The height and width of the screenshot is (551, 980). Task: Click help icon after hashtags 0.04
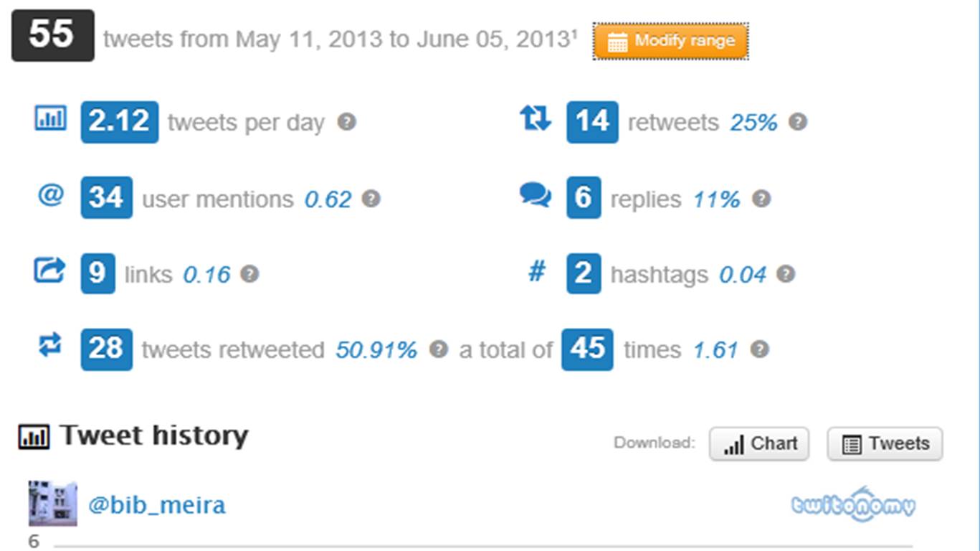pyautogui.click(x=786, y=273)
